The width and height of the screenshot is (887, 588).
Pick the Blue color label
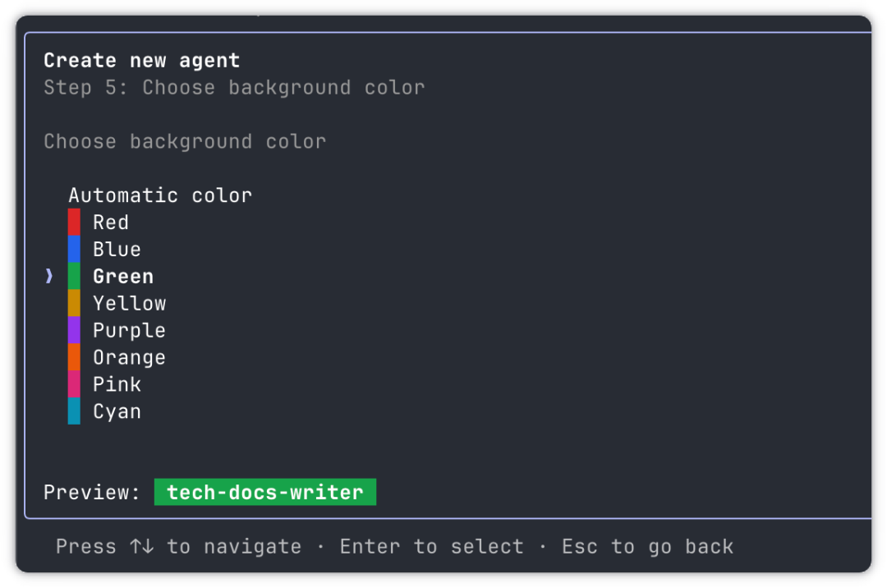117,250
